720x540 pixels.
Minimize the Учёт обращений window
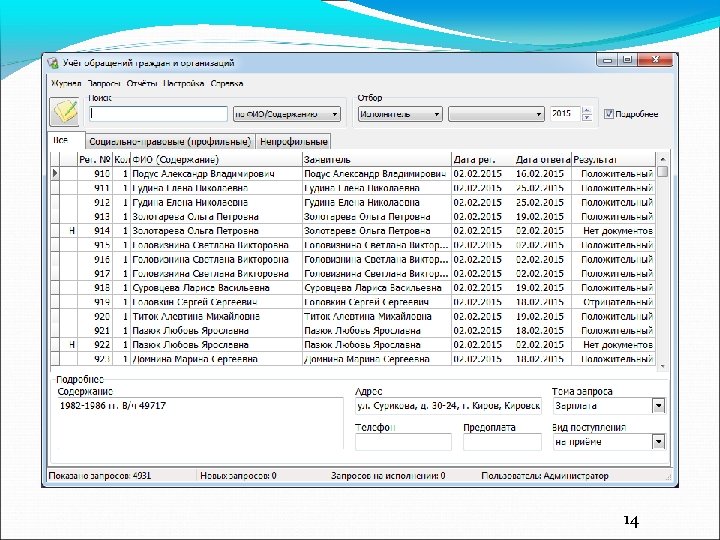point(607,60)
